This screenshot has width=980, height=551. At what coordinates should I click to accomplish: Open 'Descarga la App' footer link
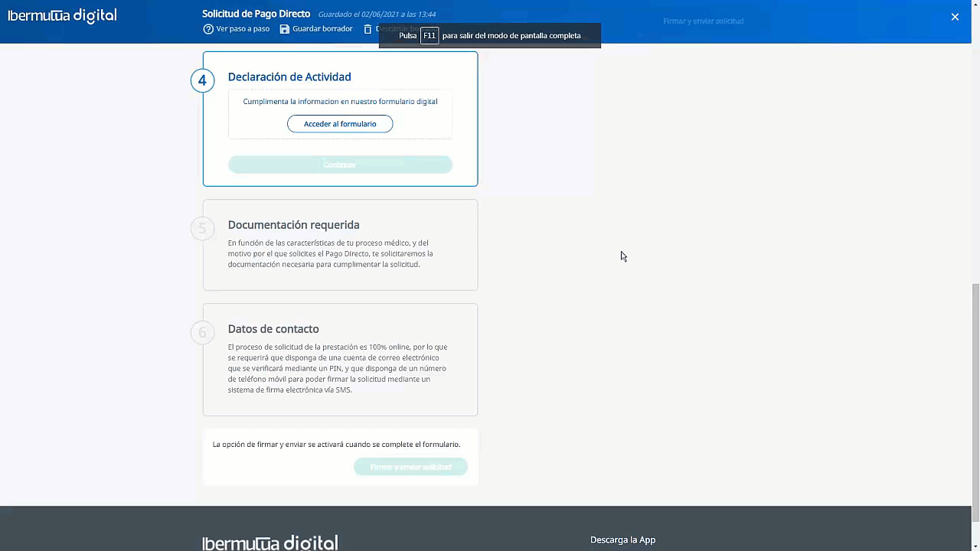point(622,540)
